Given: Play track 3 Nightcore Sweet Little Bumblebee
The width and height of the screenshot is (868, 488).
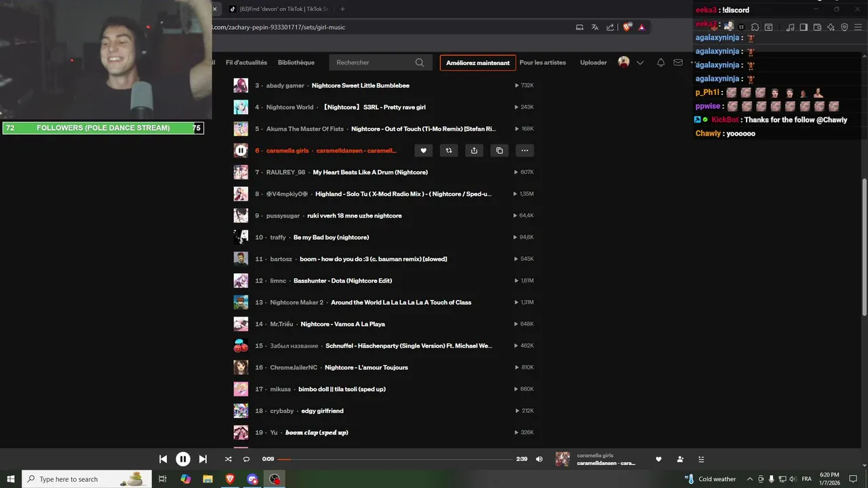Looking at the screenshot, I should point(360,85).
